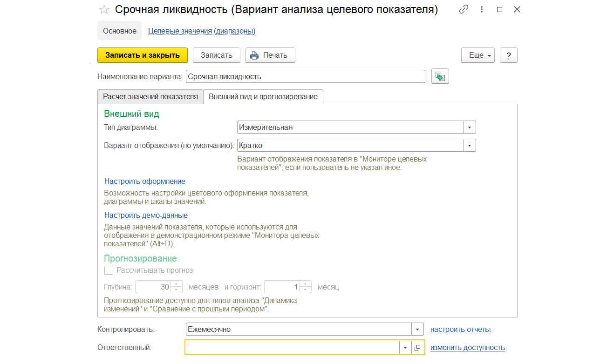Open help with the question mark button
Screen dimensions: 600x364
(509, 55)
